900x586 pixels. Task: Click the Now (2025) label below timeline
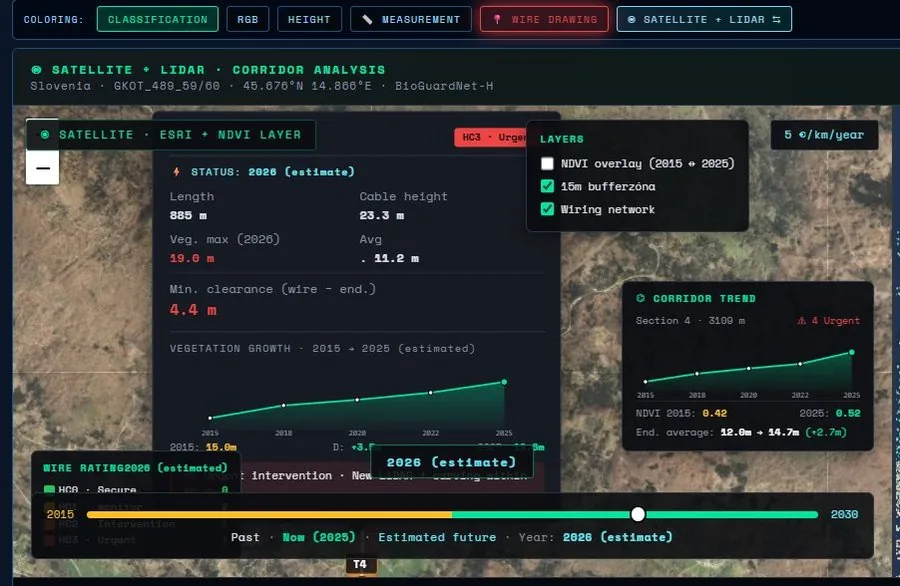point(319,537)
